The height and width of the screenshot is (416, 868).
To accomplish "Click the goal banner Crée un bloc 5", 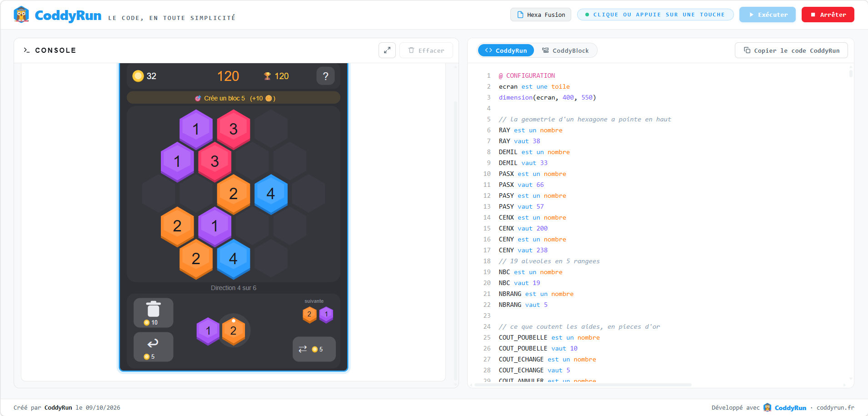I will (x=234, y=98).
